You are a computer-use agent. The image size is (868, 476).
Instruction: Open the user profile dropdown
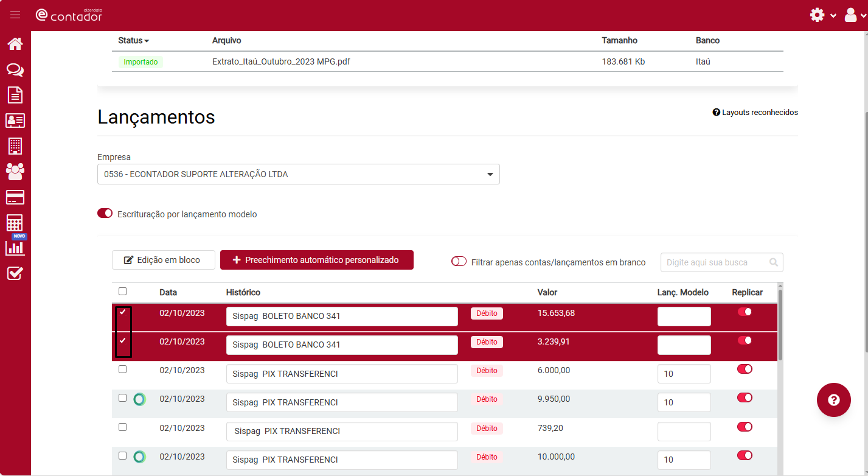tap(855, 15)
